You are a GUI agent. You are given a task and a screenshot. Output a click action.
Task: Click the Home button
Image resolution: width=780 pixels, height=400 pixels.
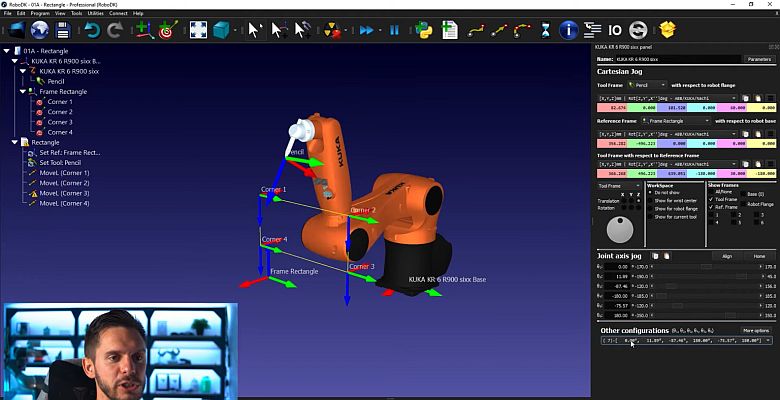tap(759, 256)
